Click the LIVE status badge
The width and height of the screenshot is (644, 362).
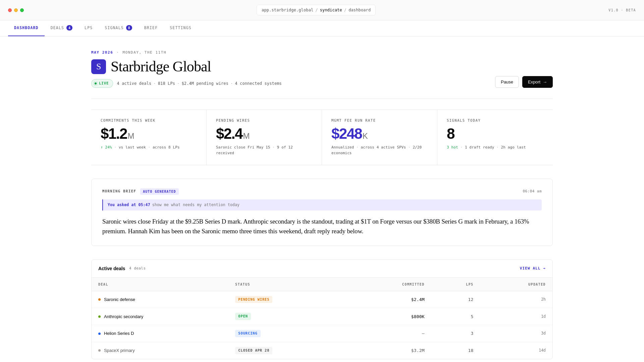[x=102, y=83]
